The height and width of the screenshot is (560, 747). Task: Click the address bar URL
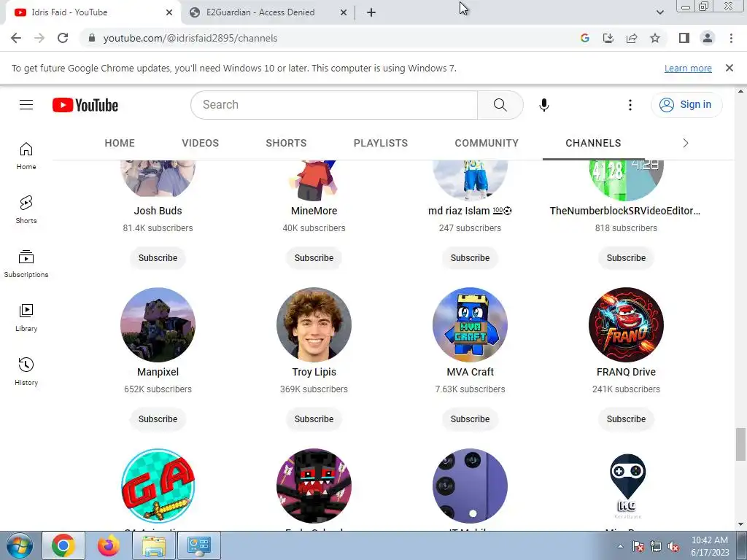pos(190,38)
